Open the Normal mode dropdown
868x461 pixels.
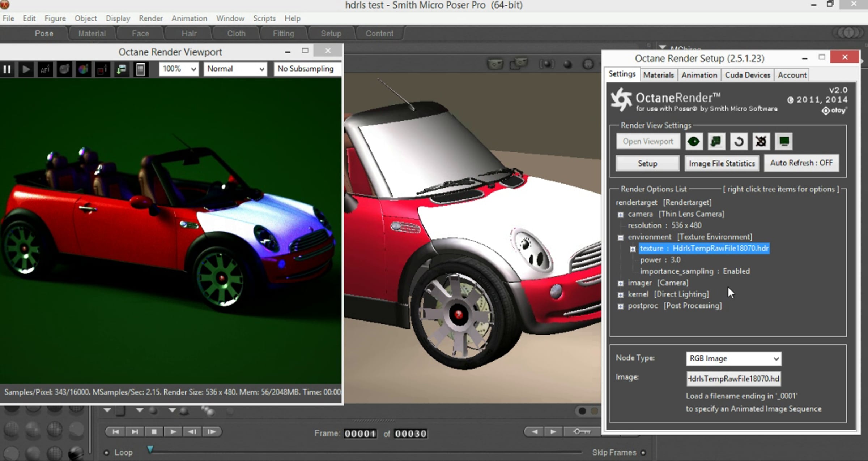click(x=235, y=69)
